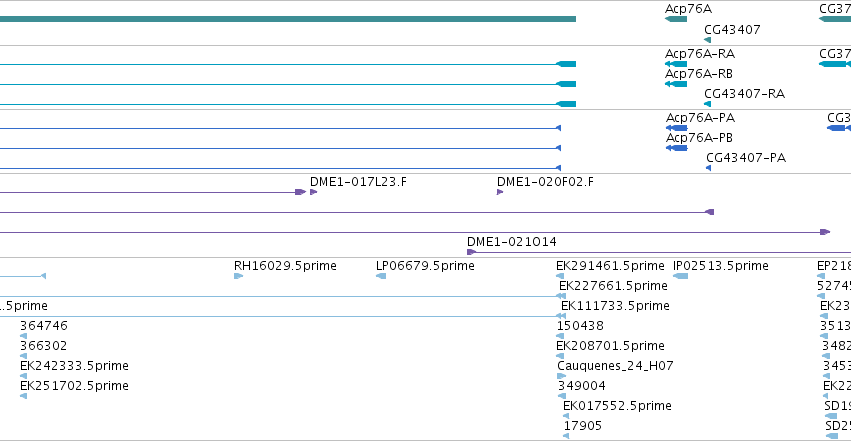Click the CG43407 gene label

pos(732,29)
